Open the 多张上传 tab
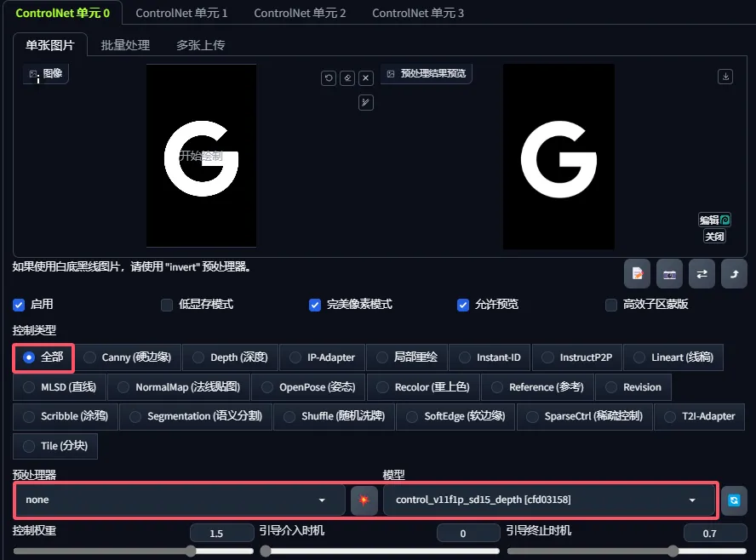756x560 pixels. tap(201, 45)
